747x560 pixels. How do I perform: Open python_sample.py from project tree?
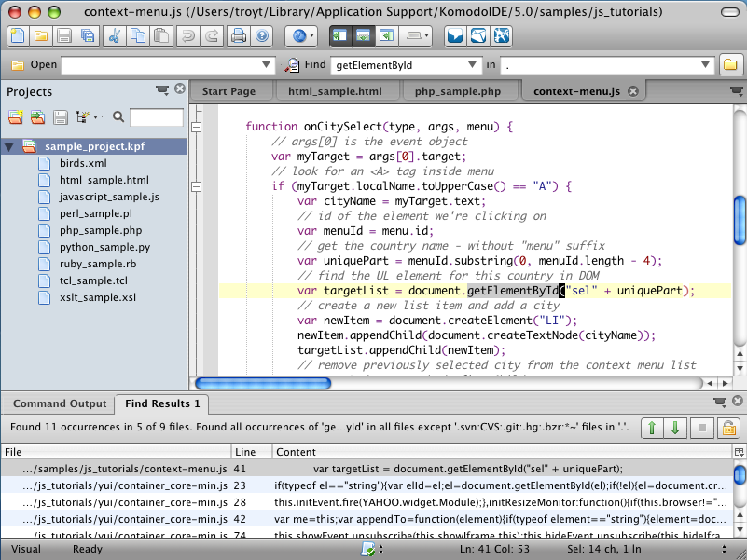coord(104,247)
